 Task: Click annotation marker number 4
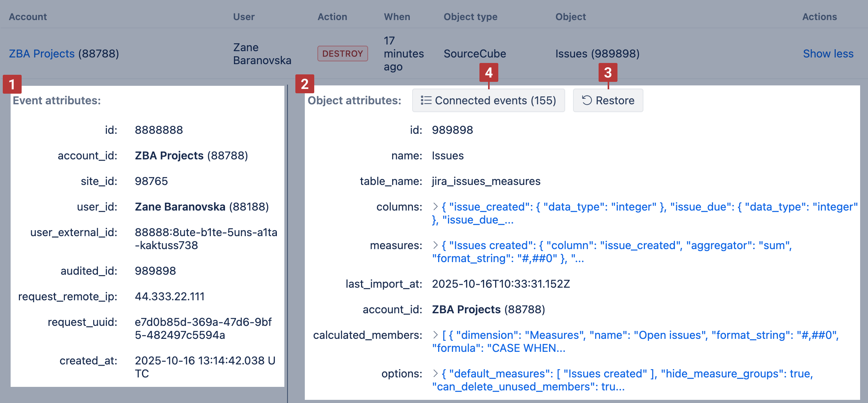pyautogui.click(x=488, y=72)
